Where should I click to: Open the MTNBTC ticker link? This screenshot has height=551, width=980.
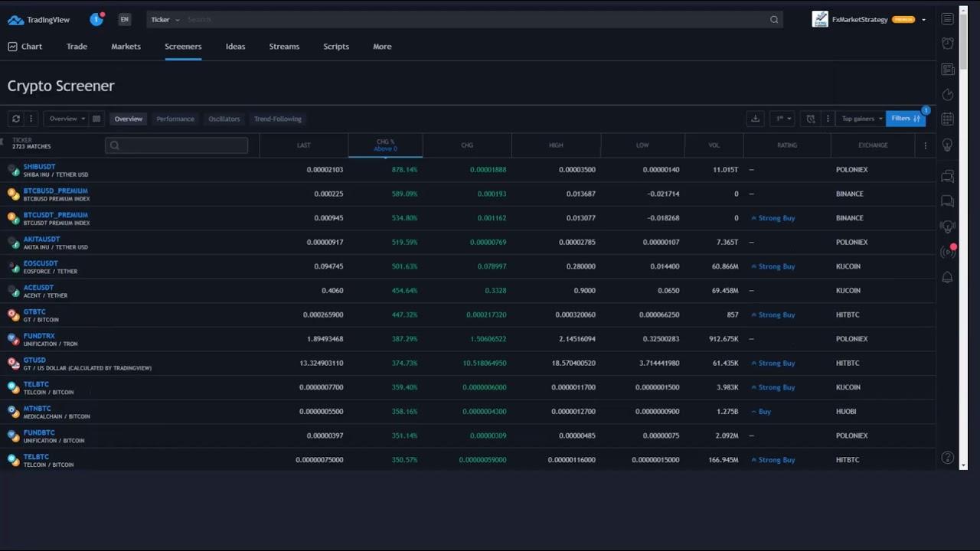pos(37,409)
